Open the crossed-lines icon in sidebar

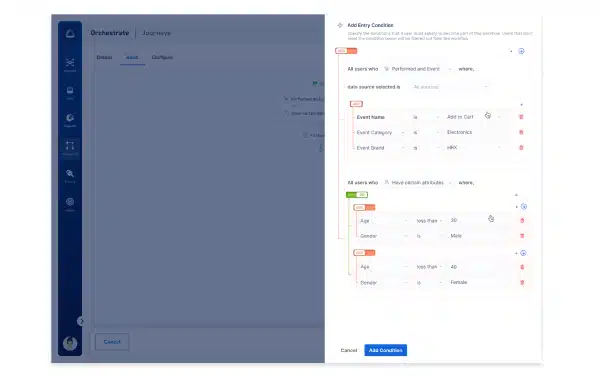pyautogui.click(x=70, y=63)
